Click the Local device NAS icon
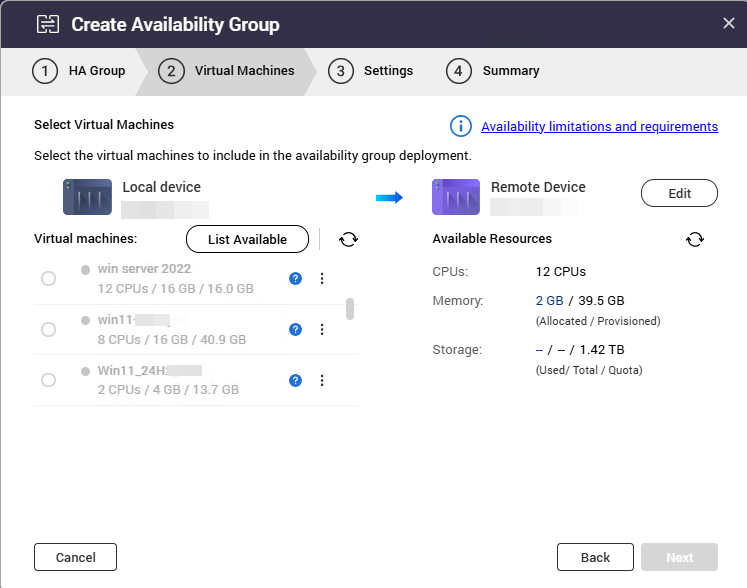This screenshot has height=588, width=747. 87,197
